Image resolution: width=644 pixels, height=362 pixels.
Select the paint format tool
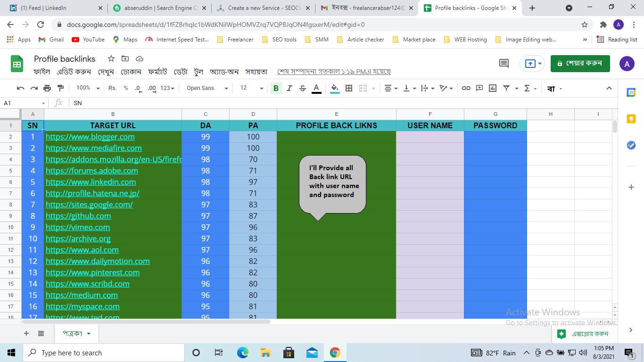point(60,88)
